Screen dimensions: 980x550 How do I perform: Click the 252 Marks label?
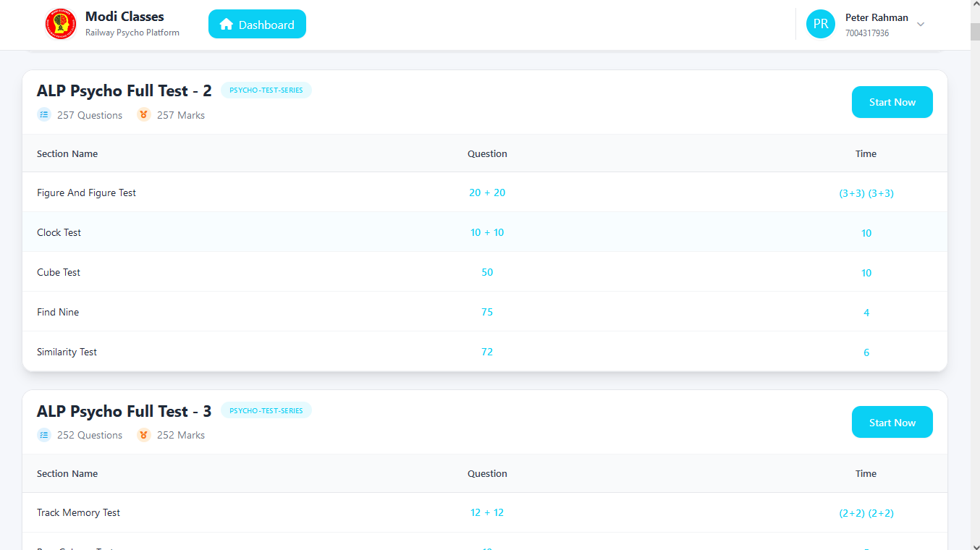coord(181,435)
